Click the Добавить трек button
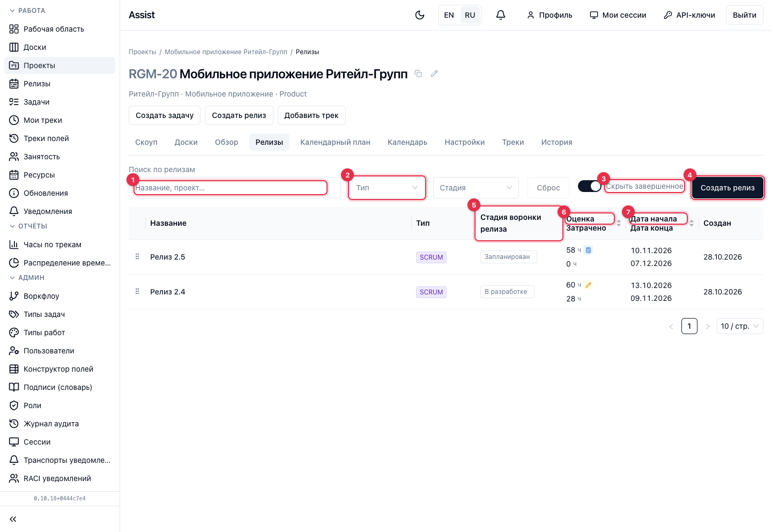 (311, 115)
